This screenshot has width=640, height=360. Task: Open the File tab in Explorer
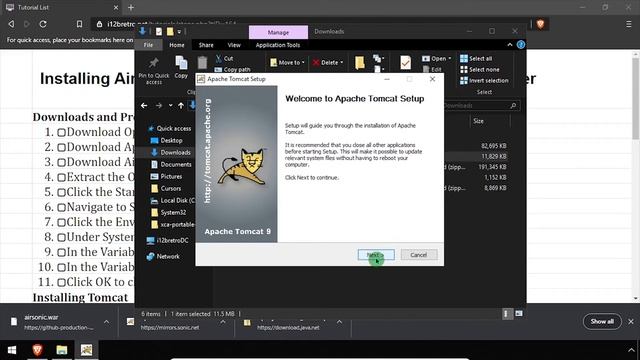click(x=148, y=45)
